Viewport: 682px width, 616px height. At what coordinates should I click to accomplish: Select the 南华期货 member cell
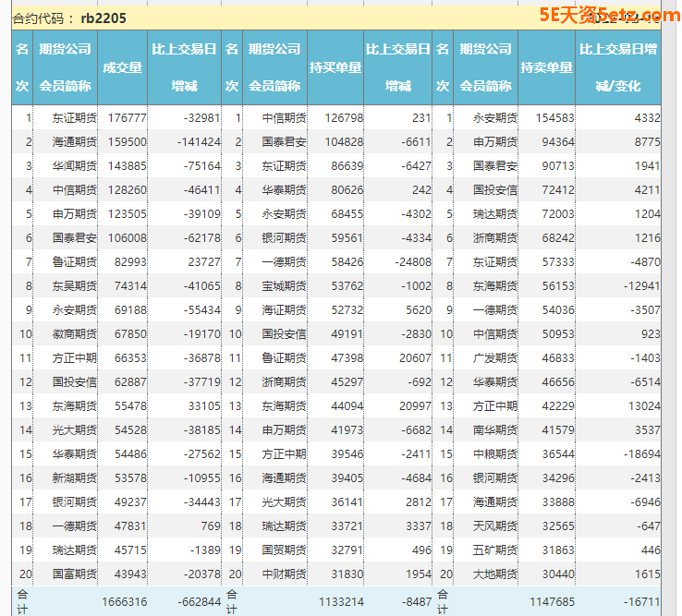[x=495, y=429]
